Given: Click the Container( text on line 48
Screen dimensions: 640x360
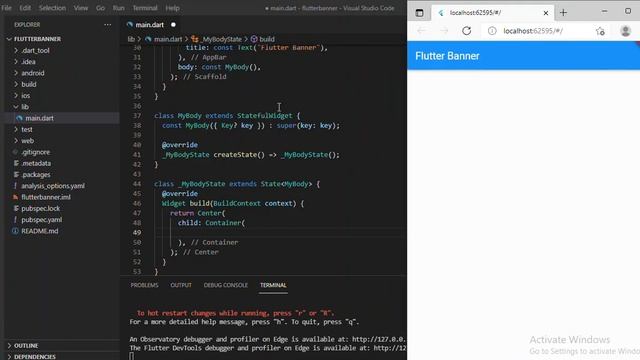Looking at the screenshot, I should 225,223.
